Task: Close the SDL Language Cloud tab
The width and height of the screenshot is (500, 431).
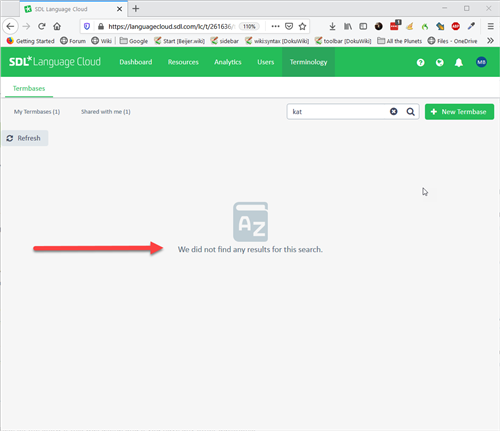Action: pyautogui.click(x=119, y=9)
